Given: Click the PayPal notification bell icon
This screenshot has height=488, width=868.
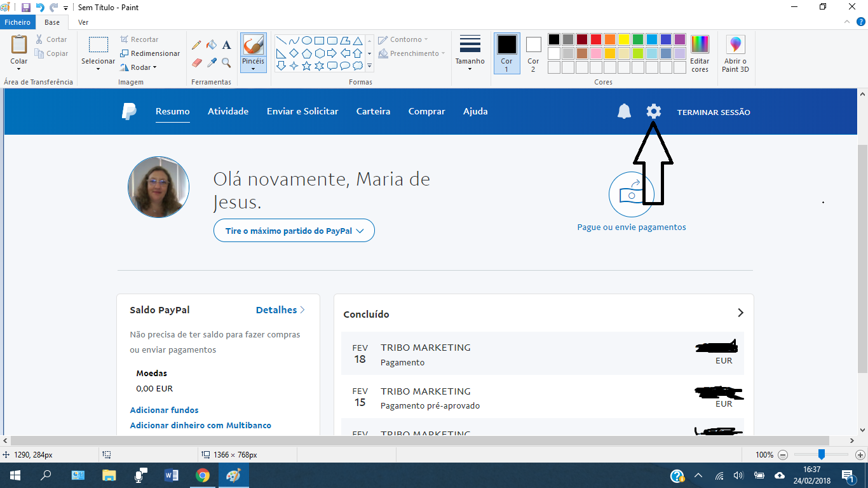Looking at the screenshot, I should click(x=624, y=111).
